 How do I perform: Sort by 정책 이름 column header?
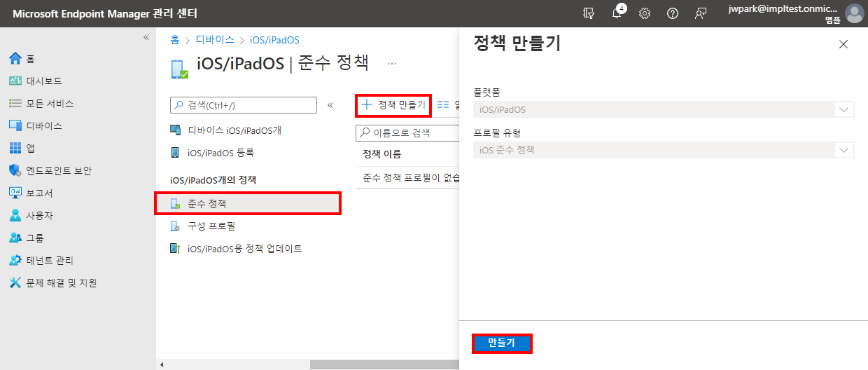click(x=382, y=154)
